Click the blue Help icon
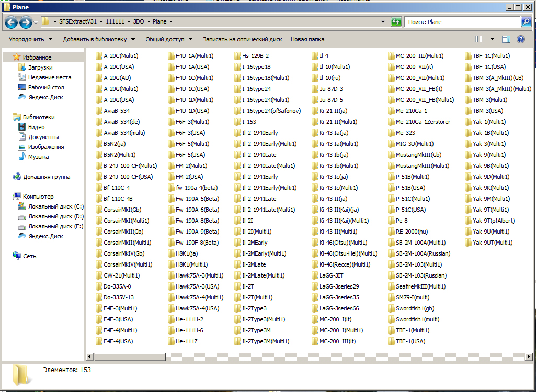Image resolution: width=536 pixels, height=392 pixels. [521, 39]
